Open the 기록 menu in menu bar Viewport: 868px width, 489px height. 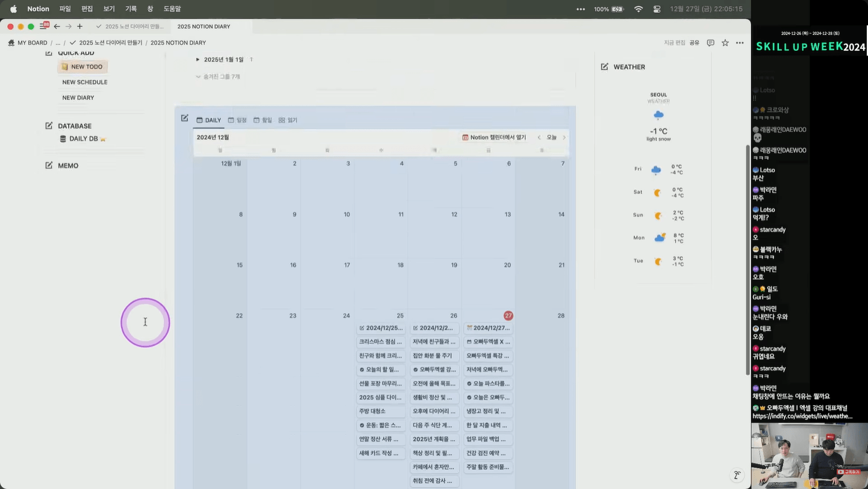click(x=131, y=9)
